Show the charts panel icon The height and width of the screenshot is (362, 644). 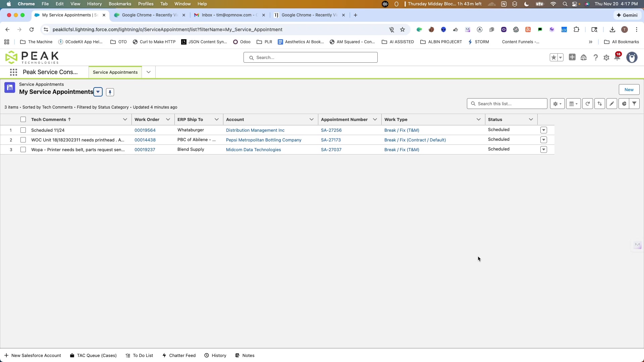(x=624, y=104)
